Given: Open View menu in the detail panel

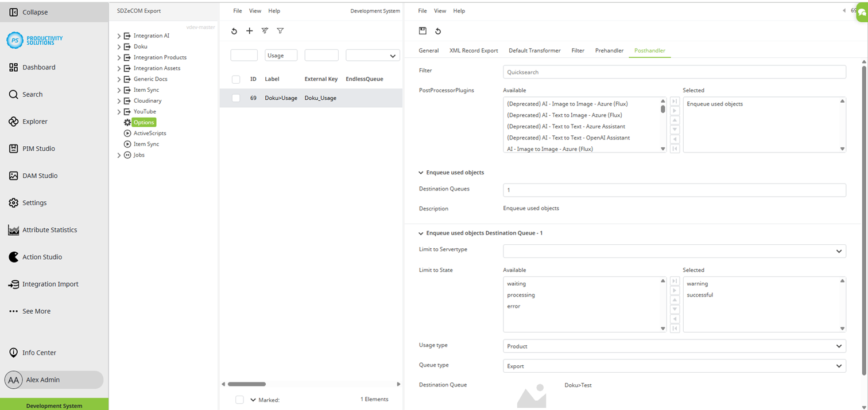Looking at the screenshot, I should (440, 11).
